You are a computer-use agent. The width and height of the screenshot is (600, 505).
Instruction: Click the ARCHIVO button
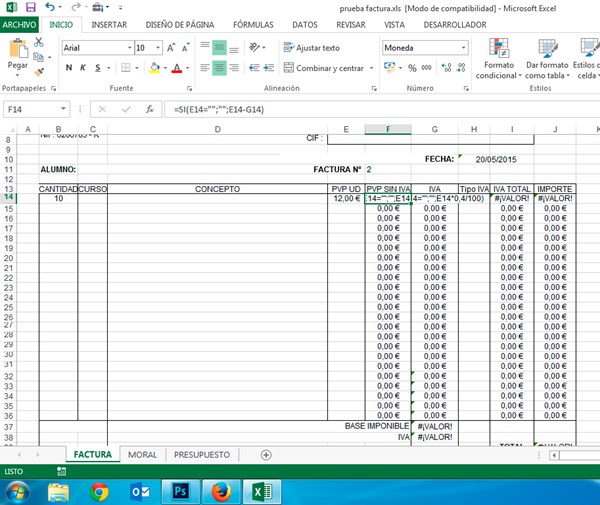[20, 24]
